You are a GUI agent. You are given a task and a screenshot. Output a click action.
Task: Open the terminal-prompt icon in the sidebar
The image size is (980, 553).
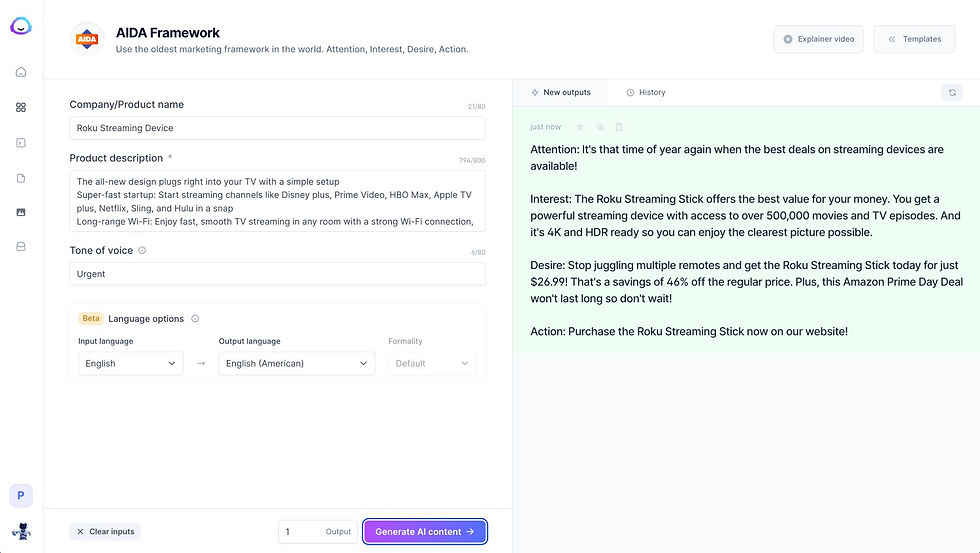(21, 142)
